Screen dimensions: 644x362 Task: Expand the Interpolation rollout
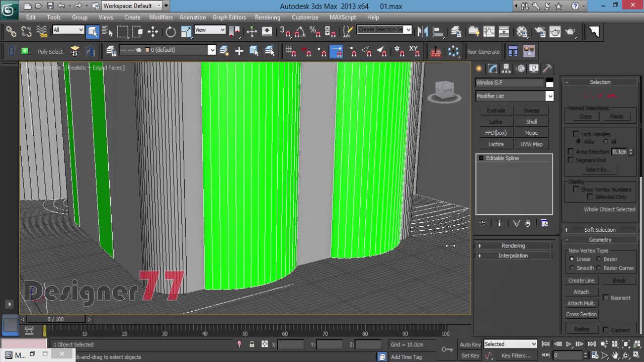513,255
